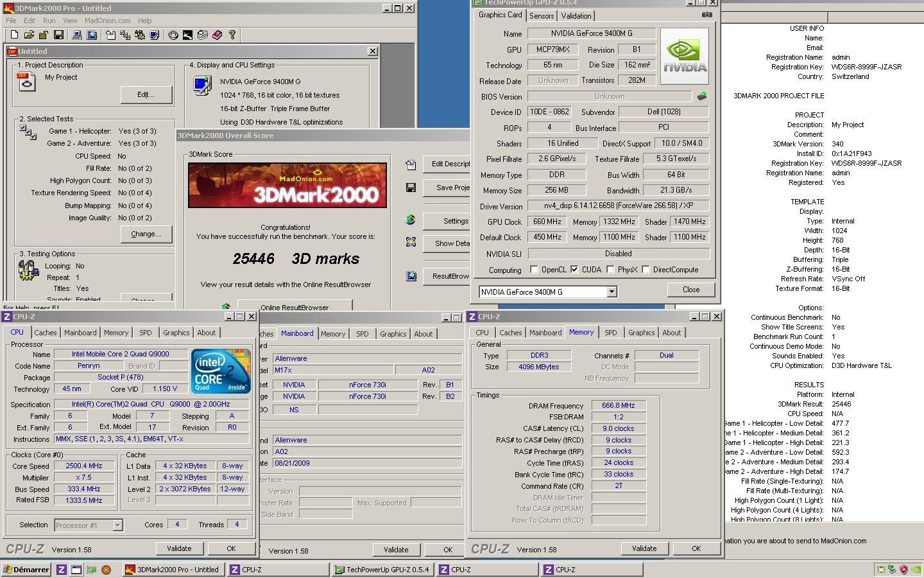Image resolution: width=924 pixels, height=578 pixels.
Task: Click the CPU-Z Specification field
Action: pos(151,404)
